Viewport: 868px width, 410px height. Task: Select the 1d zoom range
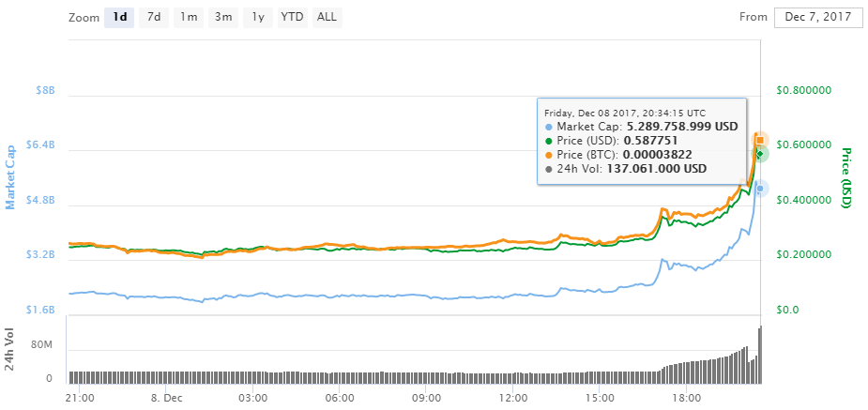click(x=119, y=17)
